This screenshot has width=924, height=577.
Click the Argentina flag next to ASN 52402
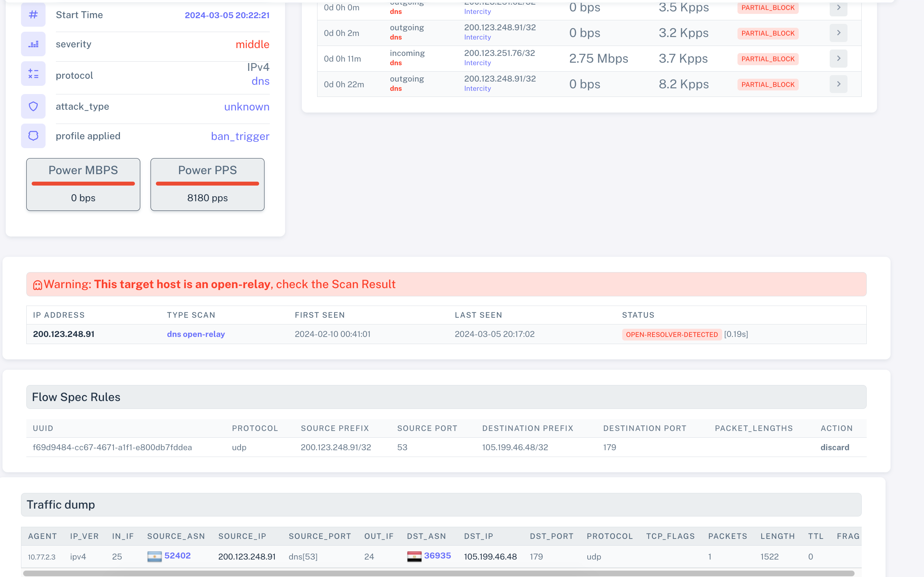coord(154,556)
